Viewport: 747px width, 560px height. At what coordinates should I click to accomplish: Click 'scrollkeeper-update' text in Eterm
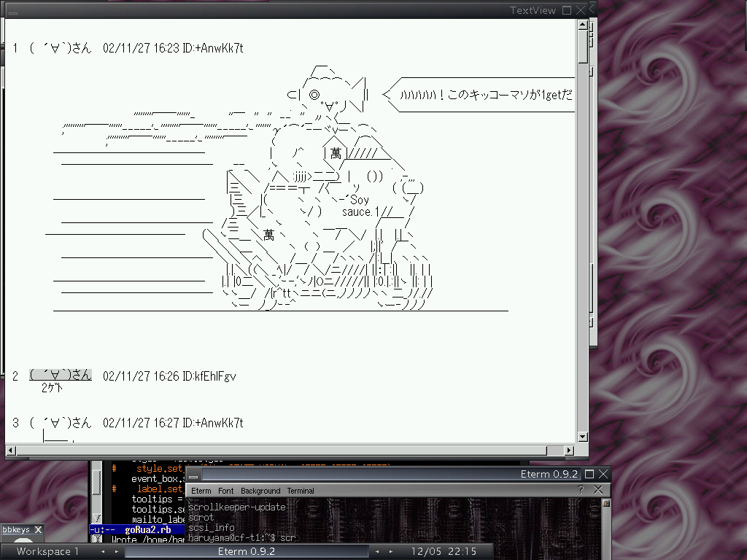pyautogui.click(x=237, y=507)
